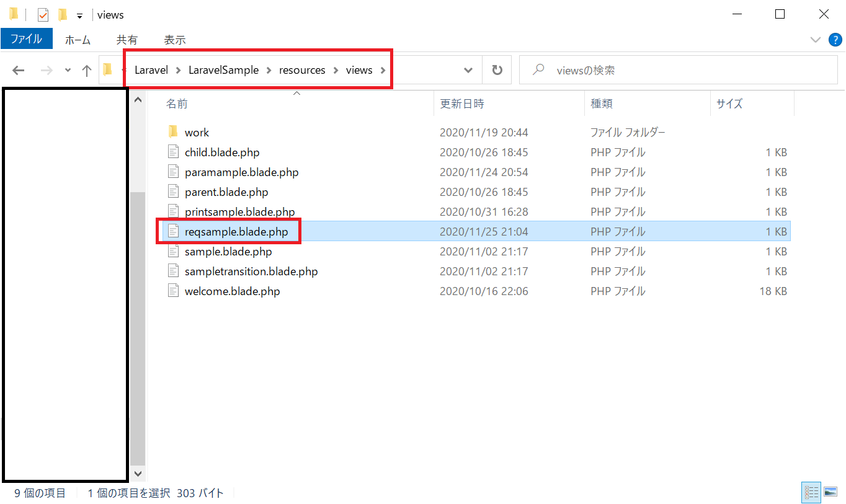This screenshot has height=504, width=846.
Task: Click the Properties quick access icon
Action: click(43, 15)
